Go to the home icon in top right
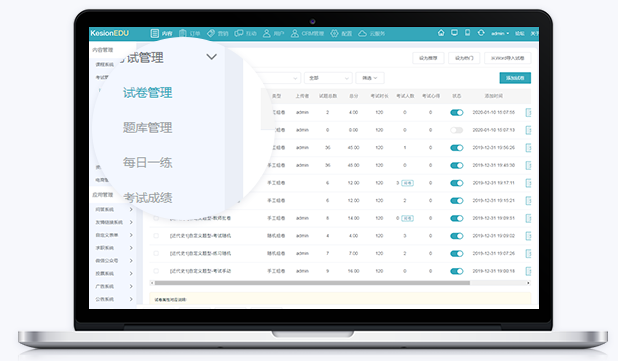The width and height of the screenshot is (618, 361). 441,33
